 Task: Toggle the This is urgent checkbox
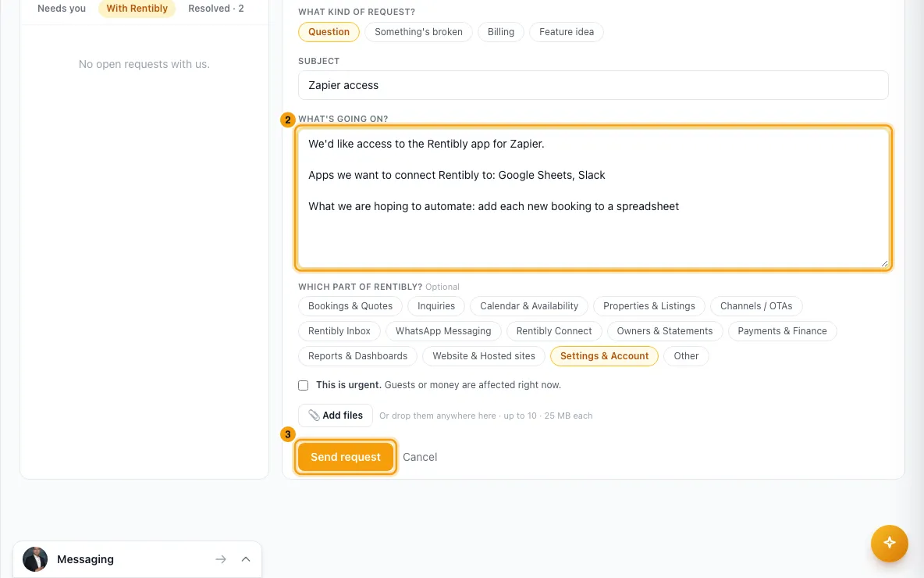pyautogui.click(x=304, y=385)
